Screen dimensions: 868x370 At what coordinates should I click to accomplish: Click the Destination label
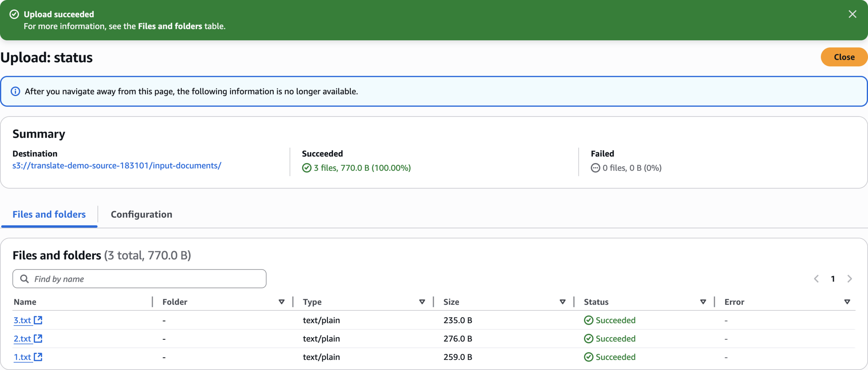(35, 154)
